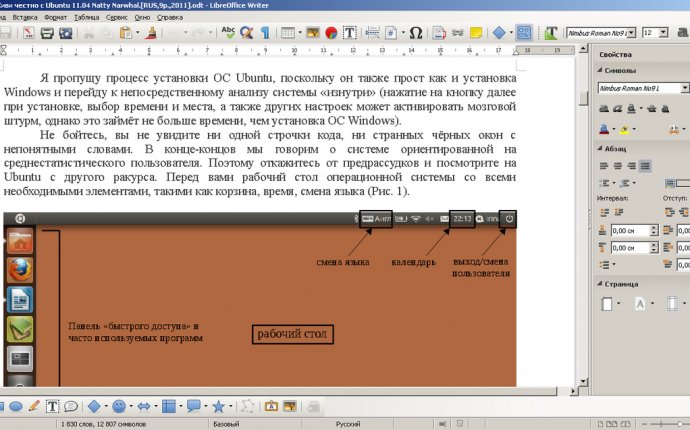This screenshot has height=430, width=690.
Task: Insert a text box from the top toolbar
Action: coord(349,33)
